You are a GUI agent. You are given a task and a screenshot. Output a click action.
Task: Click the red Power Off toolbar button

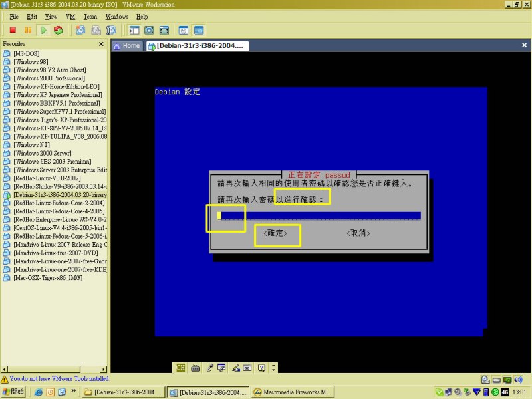pyautogui.click(x=13, y=30)
